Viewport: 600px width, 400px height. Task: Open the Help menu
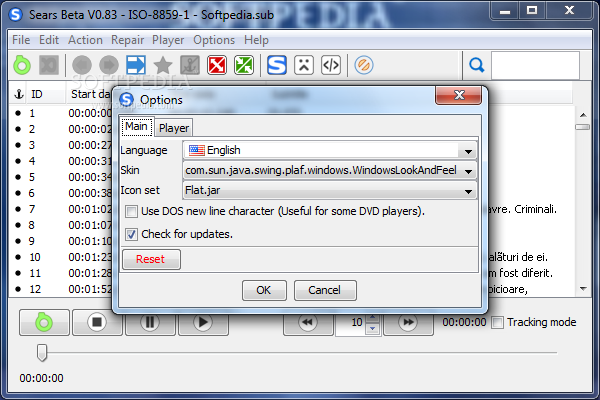pos(256,40)
